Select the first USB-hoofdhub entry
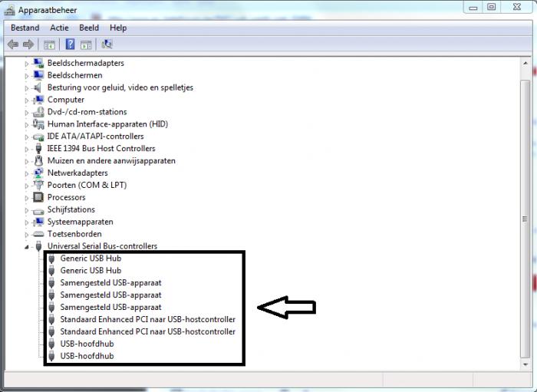This screenshot has height=392, width=537. pyautogui.click(x=87, y=344)
